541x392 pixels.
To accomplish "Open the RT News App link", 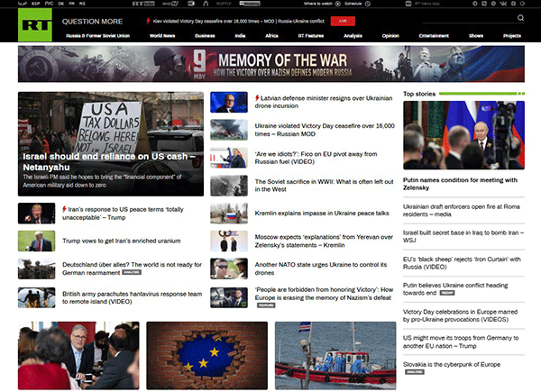I will (x=427, y=4).
